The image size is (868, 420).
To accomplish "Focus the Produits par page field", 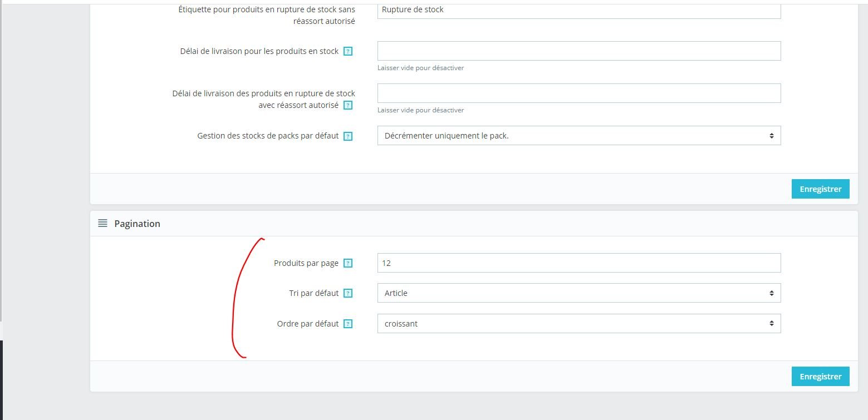I will [579, 263].
